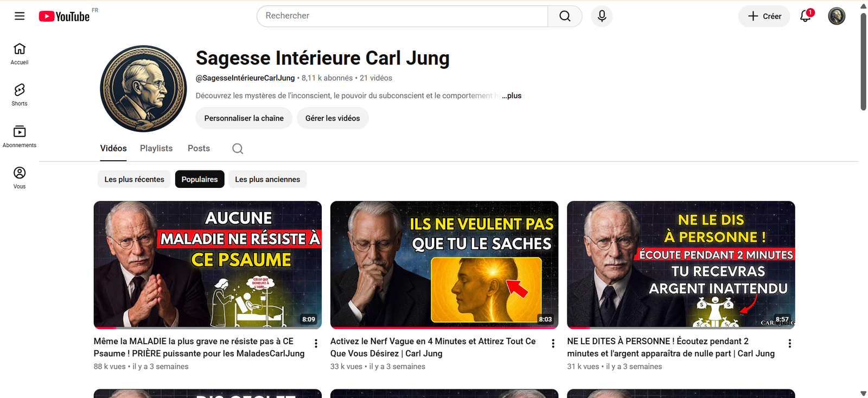Open the ILS NE VEULENT PAS thumbnail

pos(444,265)
